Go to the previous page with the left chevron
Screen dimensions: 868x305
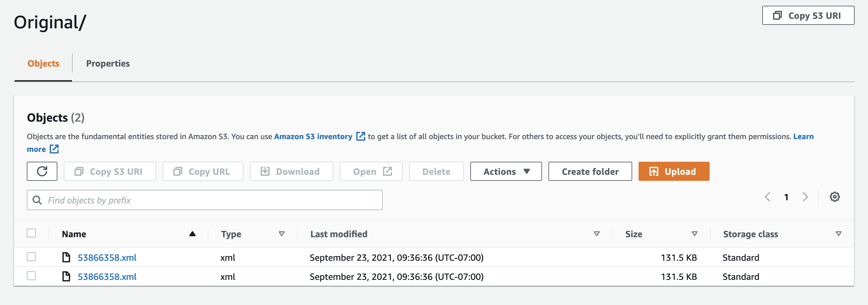tap(768, 197)
